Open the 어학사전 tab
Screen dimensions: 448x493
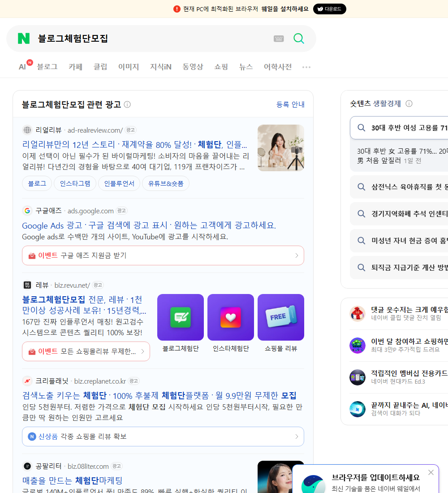point(278,67)
